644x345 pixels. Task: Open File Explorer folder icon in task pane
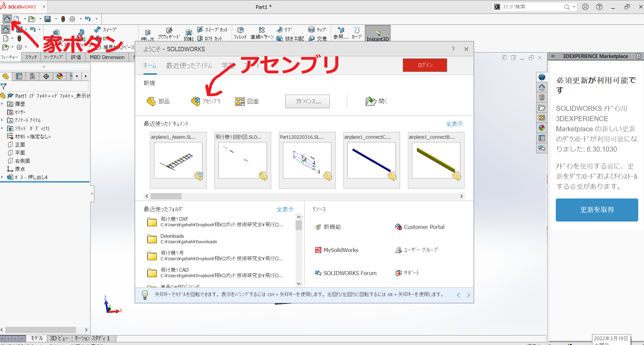(542, 108)
